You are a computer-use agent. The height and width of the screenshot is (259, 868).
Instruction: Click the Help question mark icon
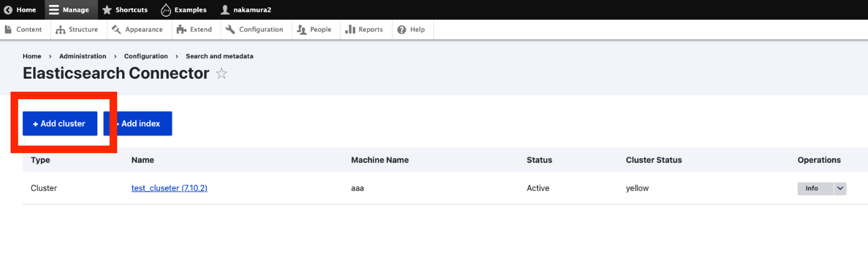(x=402, y=29)
